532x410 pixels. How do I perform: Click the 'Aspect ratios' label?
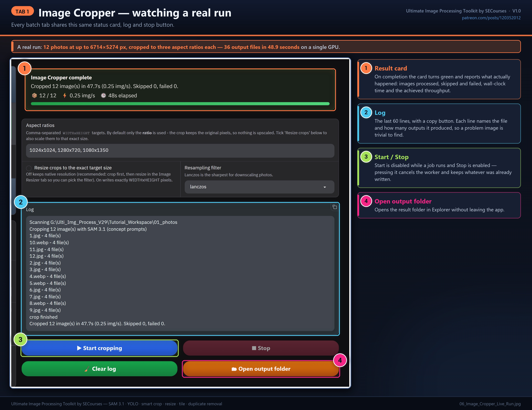[40, 125]
